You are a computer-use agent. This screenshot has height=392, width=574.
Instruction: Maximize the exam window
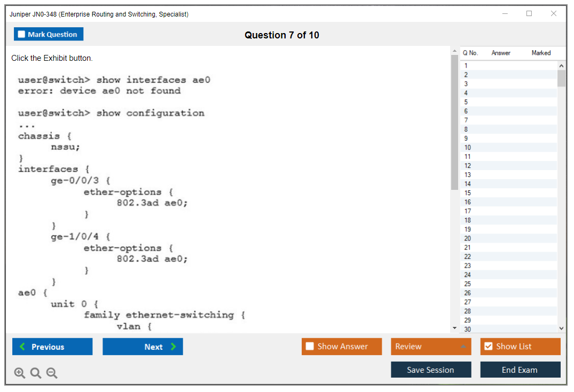click(529, 14)
